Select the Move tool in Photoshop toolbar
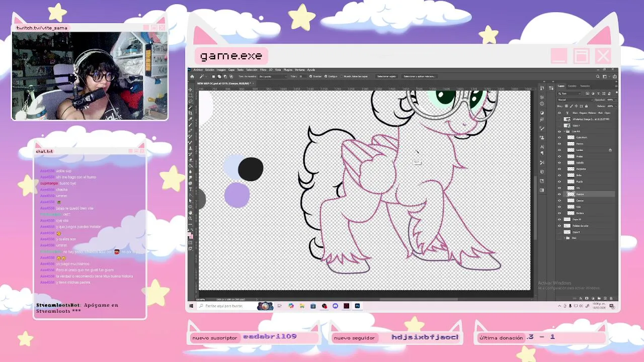Viewport: 644px width, 362px height. (x=190, y=90)
